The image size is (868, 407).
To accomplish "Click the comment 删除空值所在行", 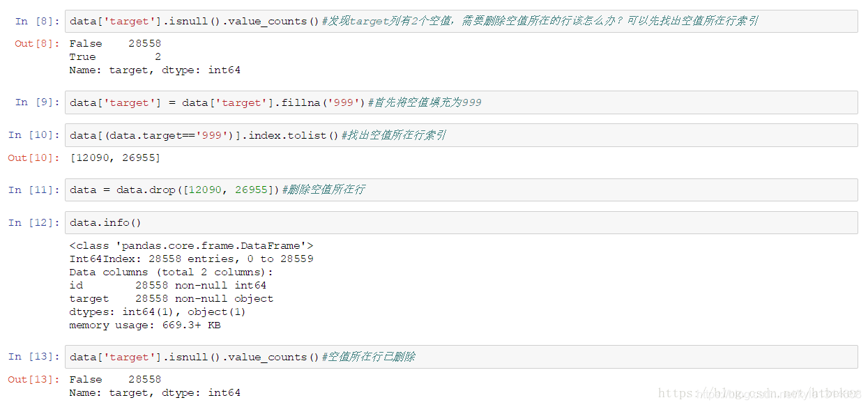I will [323, 190].
